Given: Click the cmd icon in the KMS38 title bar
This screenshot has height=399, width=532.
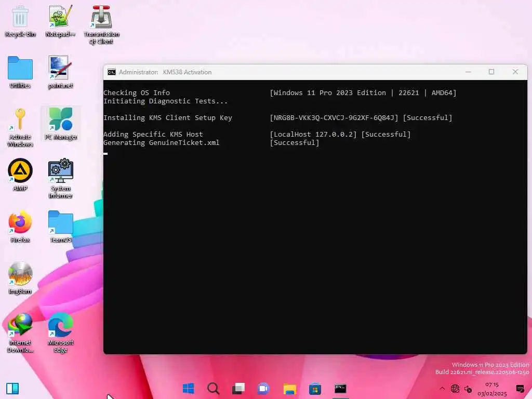Looking at the screenshot, I should (111, 72).
